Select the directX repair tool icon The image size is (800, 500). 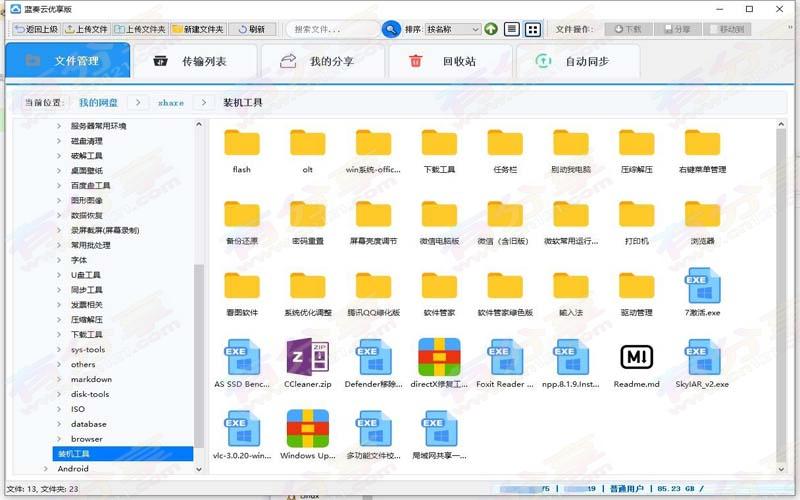(439, 357)
